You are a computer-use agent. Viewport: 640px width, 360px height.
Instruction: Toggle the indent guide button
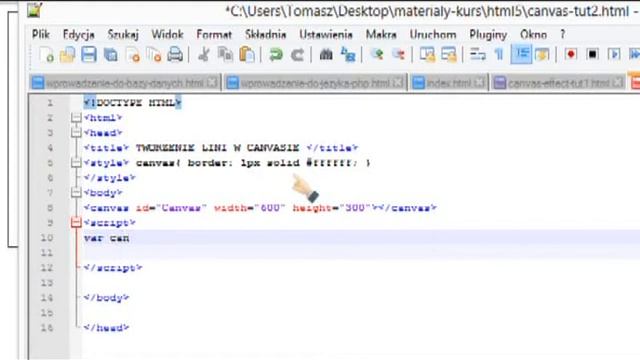click(x=521, y=54)
